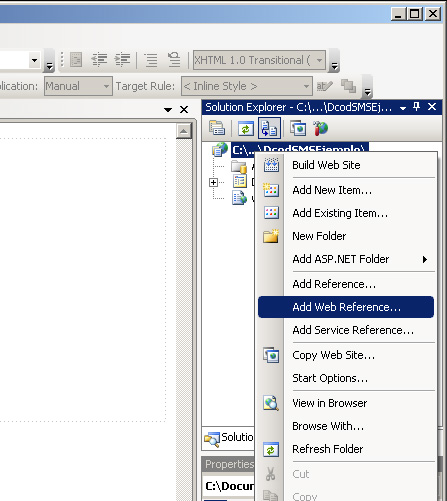
Task: Switch to Solution Explorer bottom tab
Action: coord(229,438)
